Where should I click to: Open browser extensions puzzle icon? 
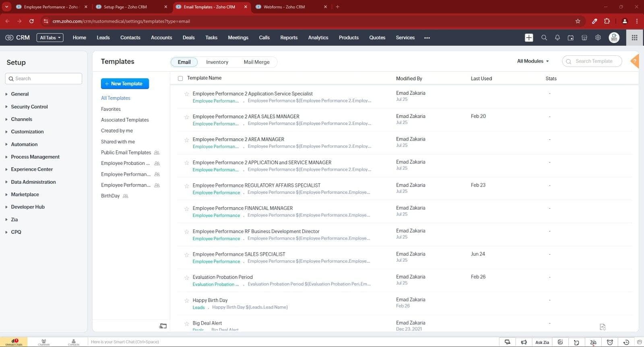pyautogui.click(x=607, y=21)
